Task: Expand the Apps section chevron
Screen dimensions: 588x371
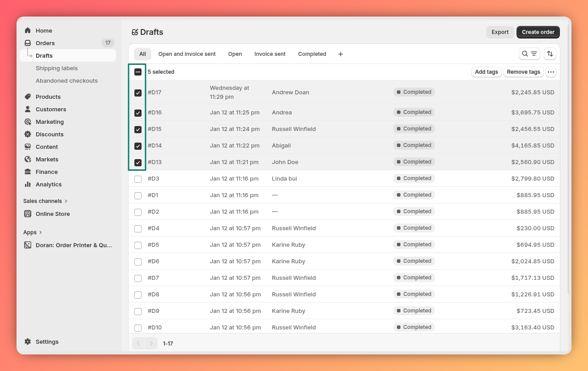Action: tap(41, 232)
